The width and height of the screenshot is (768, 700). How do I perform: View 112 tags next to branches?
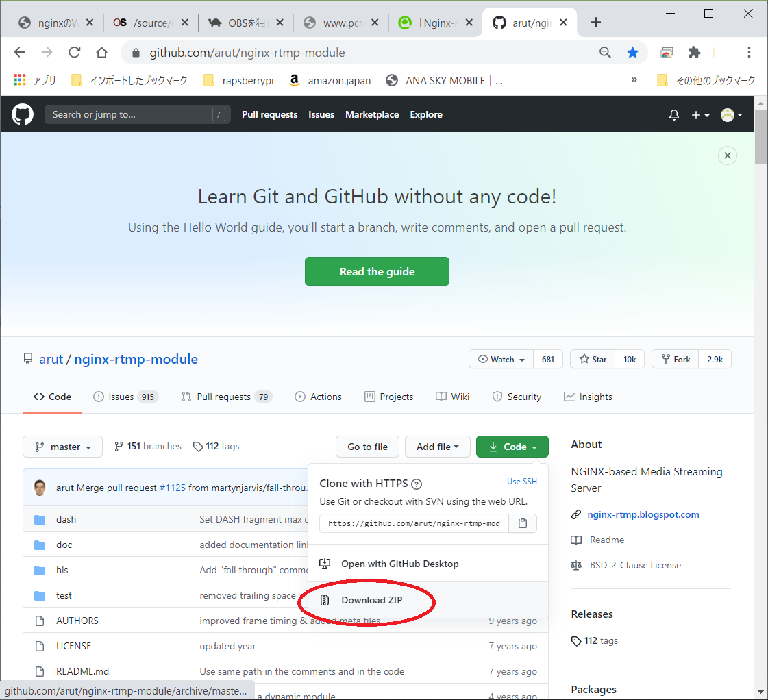point(216,446)
